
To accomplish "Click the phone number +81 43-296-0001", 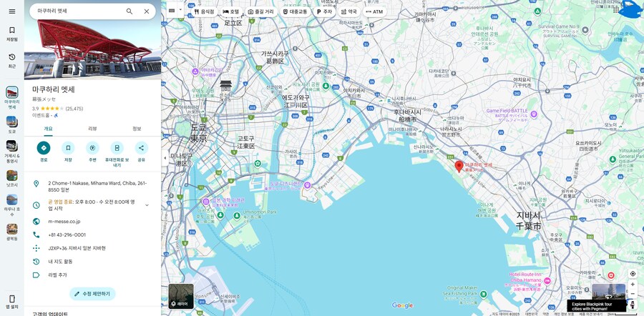I will [67, 234].
